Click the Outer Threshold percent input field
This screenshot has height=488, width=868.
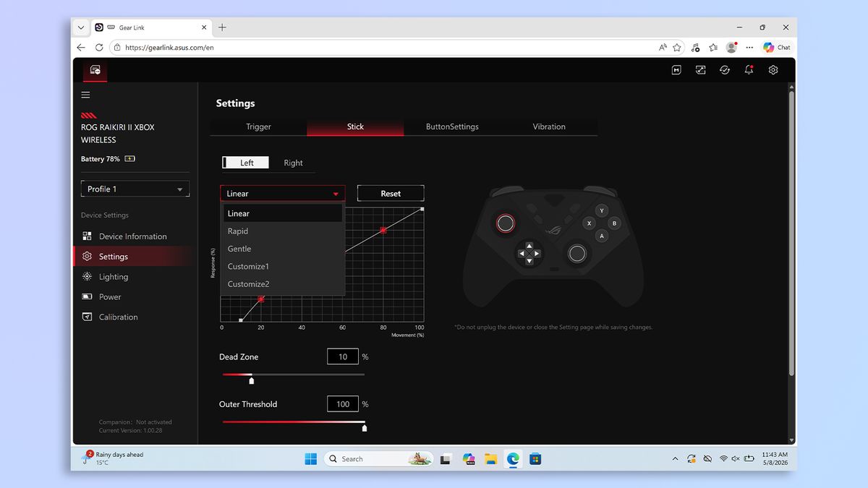pyautogui.click(x=343, y=404)
